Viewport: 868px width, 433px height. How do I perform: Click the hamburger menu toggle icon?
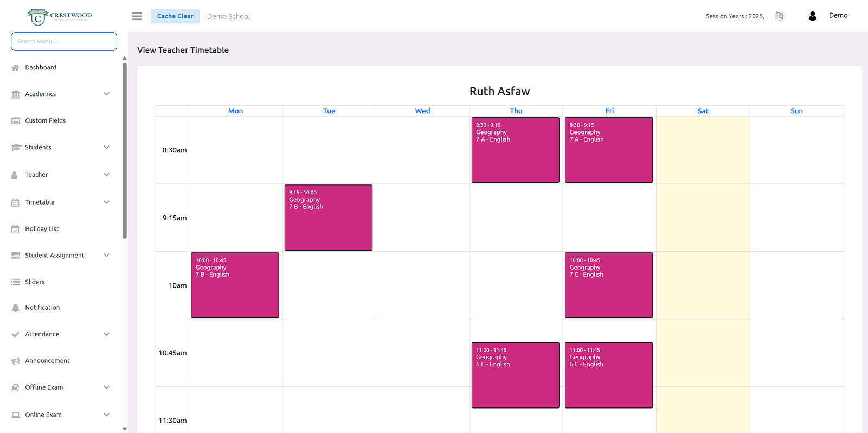point(137,16)
